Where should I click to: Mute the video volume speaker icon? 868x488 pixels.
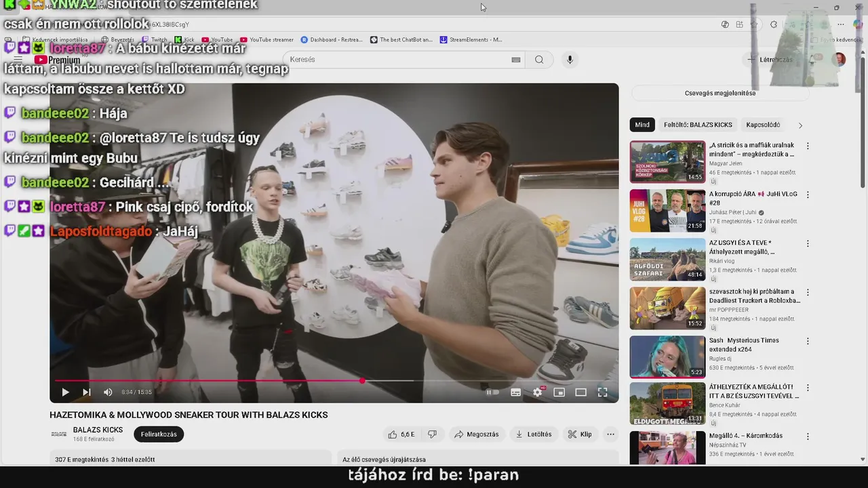tap(108, 392)
